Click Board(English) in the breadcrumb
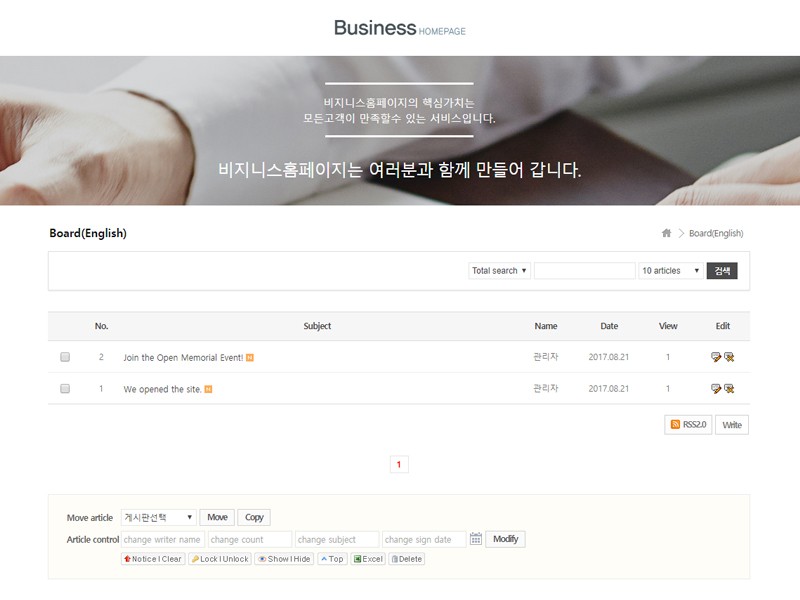 pyautogui.click(x=716, y=233)
